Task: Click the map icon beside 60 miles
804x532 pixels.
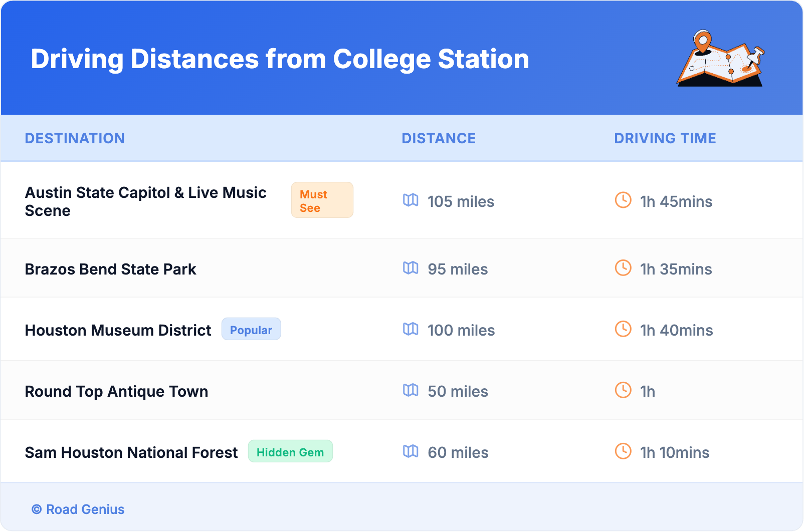Action: point(411,451)
